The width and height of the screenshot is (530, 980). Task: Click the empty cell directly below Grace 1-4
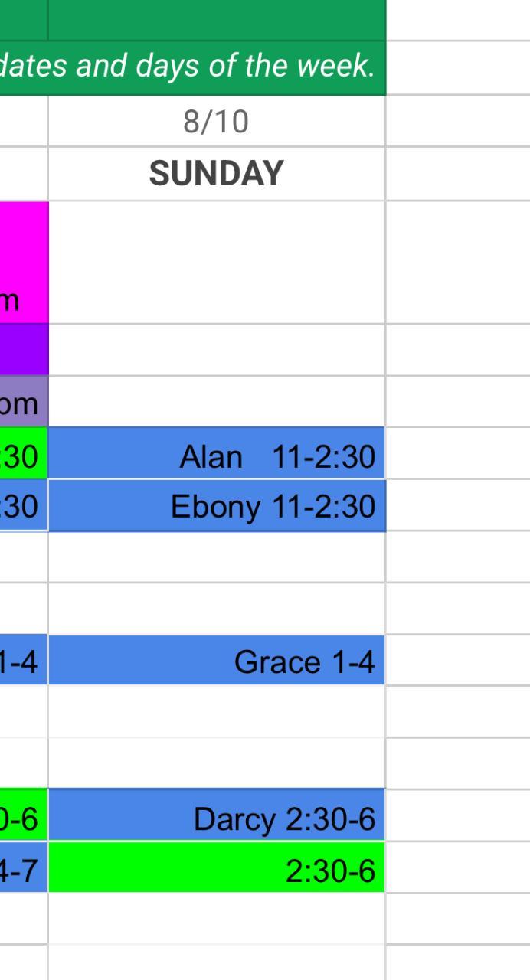coord(216,712)
